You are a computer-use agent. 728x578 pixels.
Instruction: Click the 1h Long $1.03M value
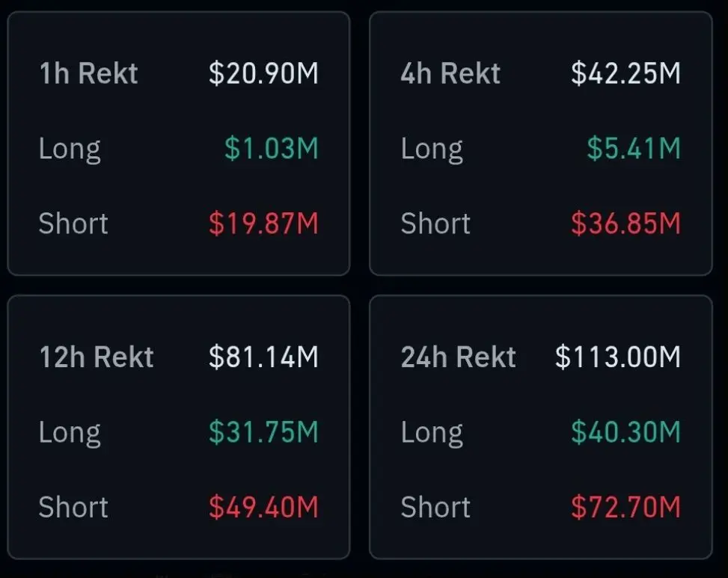271,149
